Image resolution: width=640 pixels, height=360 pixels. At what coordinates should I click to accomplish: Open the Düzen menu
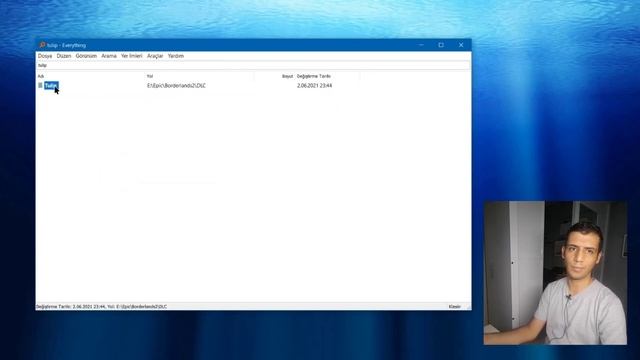[x=64, y=56]
